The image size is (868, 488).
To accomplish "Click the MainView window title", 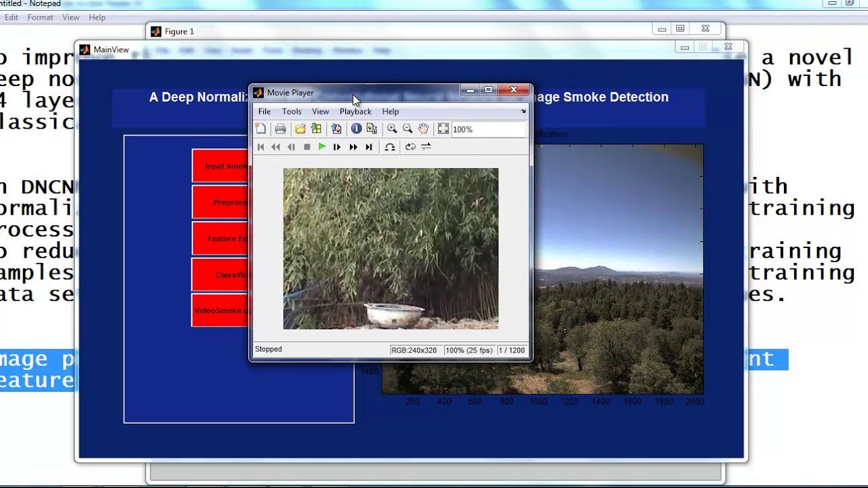I will point(111,49).
